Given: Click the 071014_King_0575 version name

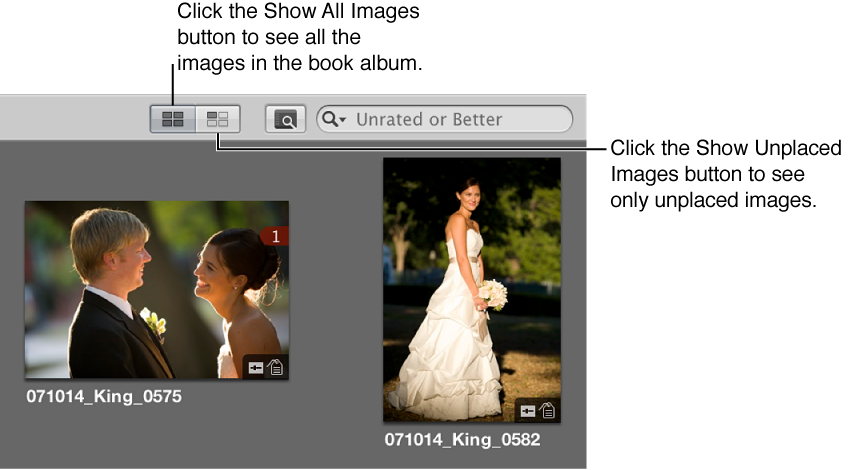Looking at the screenshot, I should [x=104, y=396].
